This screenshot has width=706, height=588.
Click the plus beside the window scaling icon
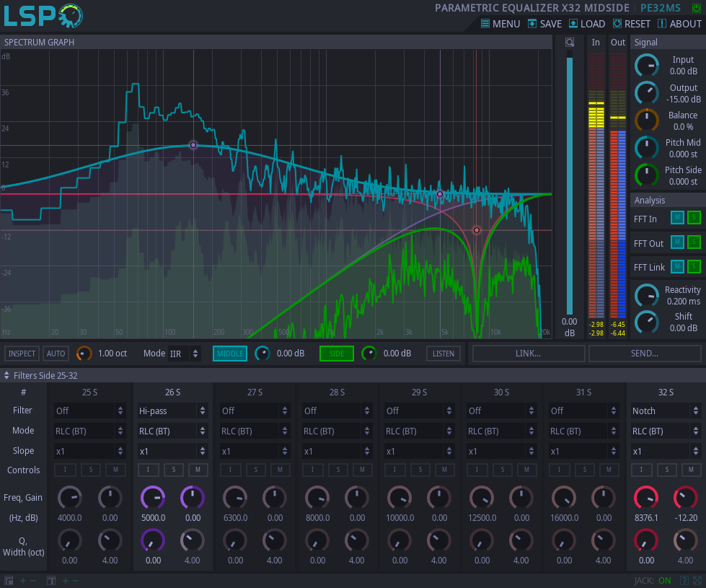point(23,580)
